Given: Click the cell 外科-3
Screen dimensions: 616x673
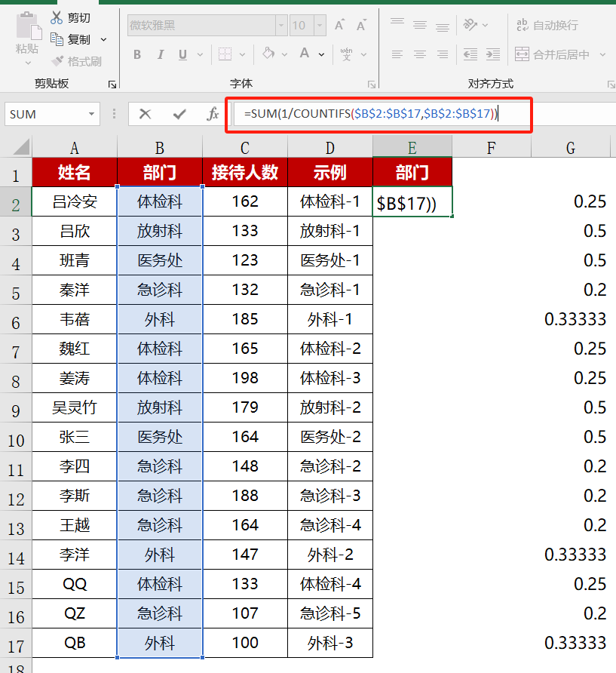Looking at the screenshot, I should pyautogui.click(x=330, y=643).
